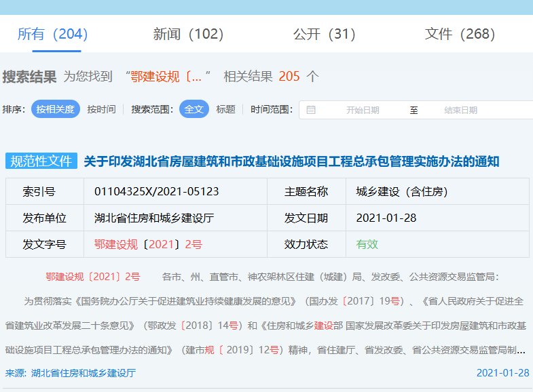Open the 工程总承包管理实施办法 notice title
This screenshot has width=533, height=392.
click(x=291, y=161)
